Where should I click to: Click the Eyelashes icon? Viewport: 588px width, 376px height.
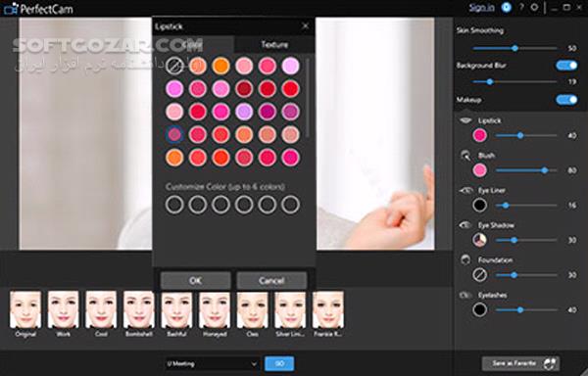click(x=465, y=295)
